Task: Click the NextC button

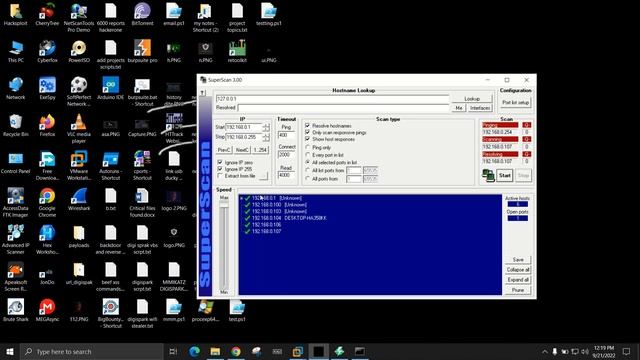Action: (242, 150)
